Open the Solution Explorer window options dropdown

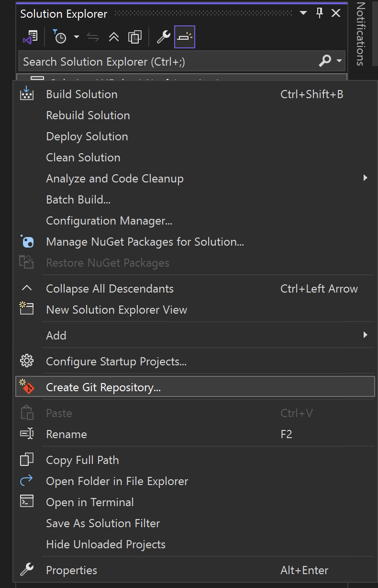pos(303,13)
